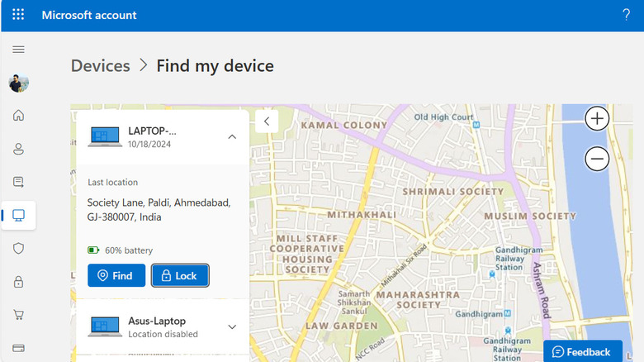This screenshot has width=644, height=362.
Task: Expand the Asus-Laptop device entry
Action: tap(232, 326)
